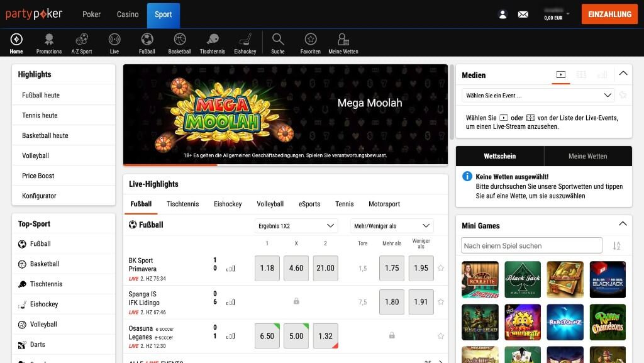Open Fußball heute in Highlights
Viewport: 644px width, 363px height.
(x=64, y=95)
